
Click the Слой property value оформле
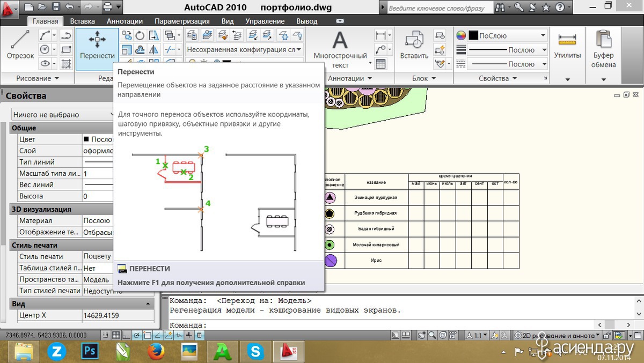coord(98,151)
